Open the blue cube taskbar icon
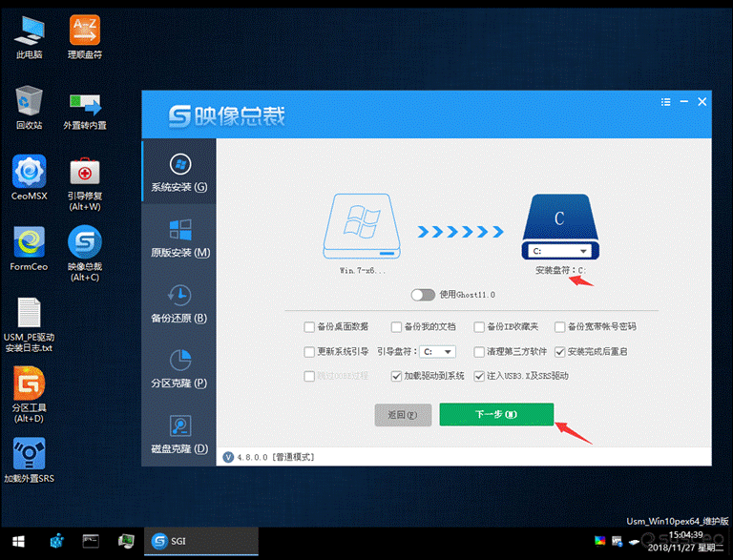733x560 pixels. 56,541
